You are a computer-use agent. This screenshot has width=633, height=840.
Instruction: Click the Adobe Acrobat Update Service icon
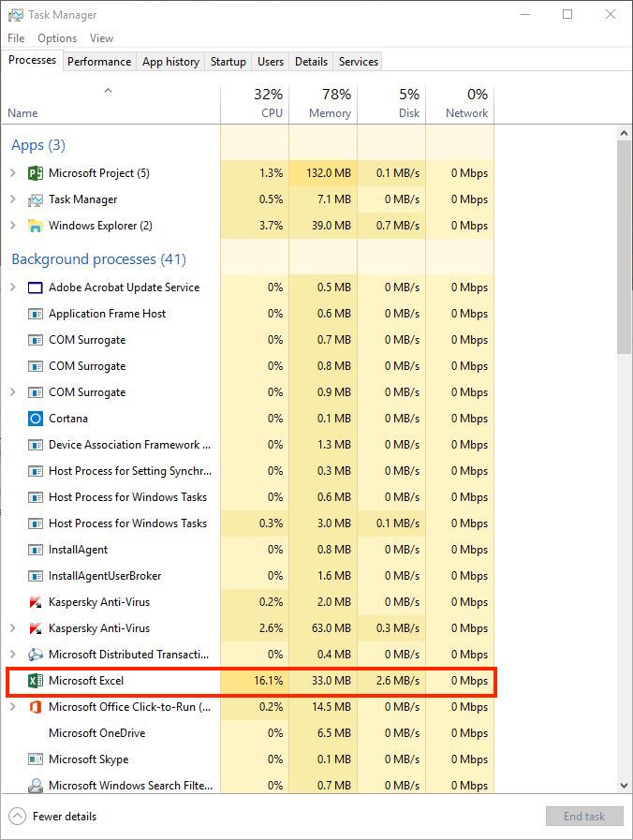(x=36, y=287)
